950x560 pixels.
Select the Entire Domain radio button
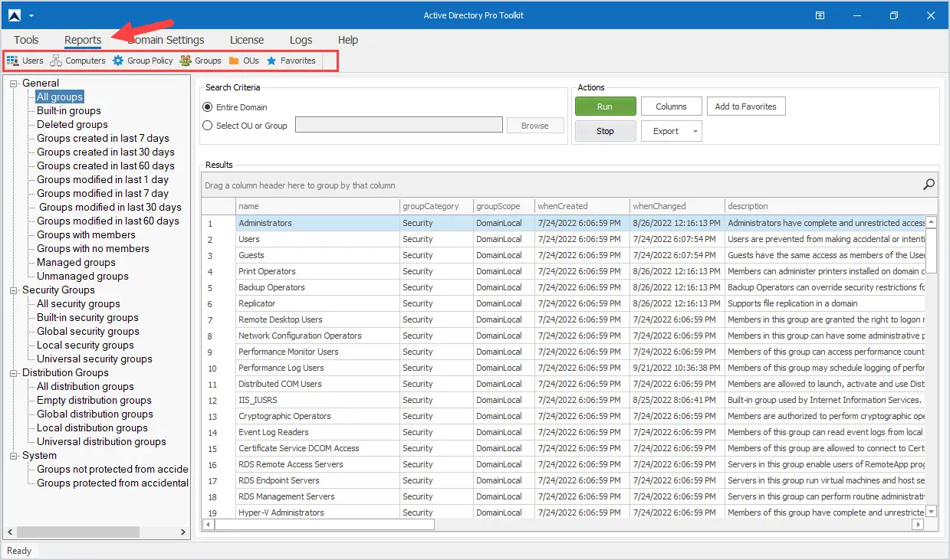(208, 107)
